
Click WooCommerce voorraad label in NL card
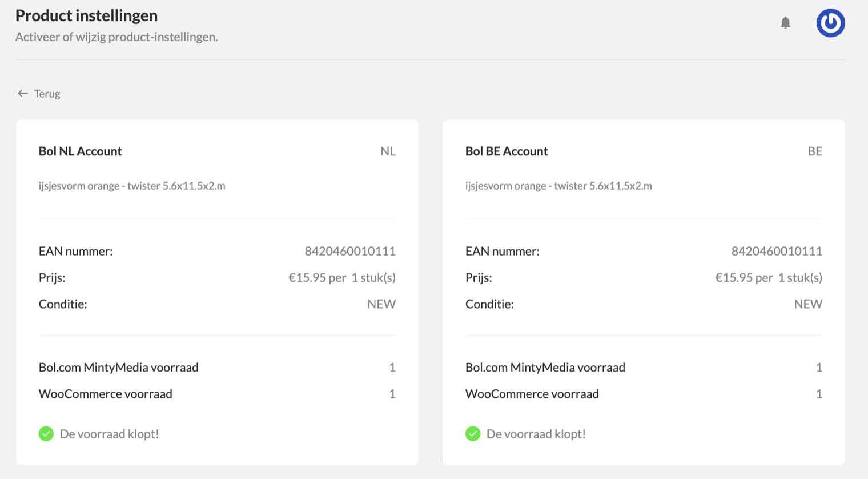tap(106, 394)
